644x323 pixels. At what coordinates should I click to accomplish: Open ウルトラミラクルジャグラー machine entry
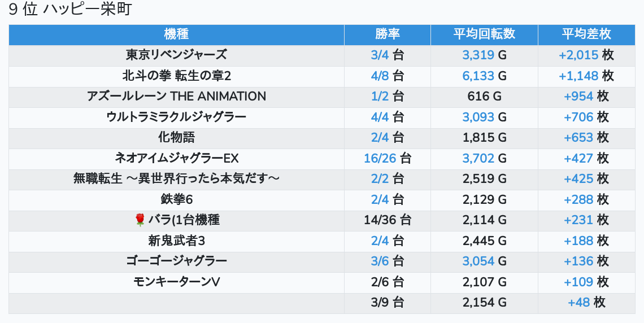pos(176,117)
